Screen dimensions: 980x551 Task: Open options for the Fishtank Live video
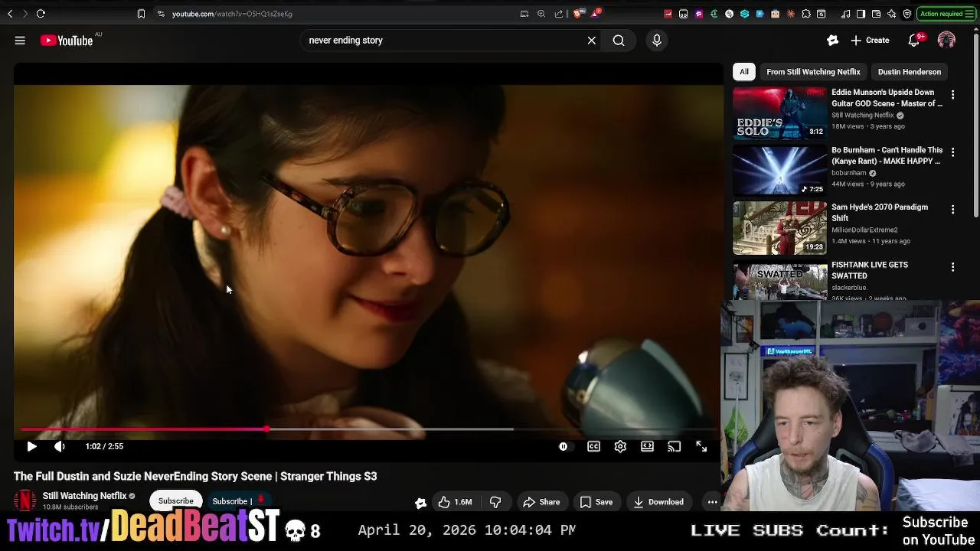(x=952, y=267)
